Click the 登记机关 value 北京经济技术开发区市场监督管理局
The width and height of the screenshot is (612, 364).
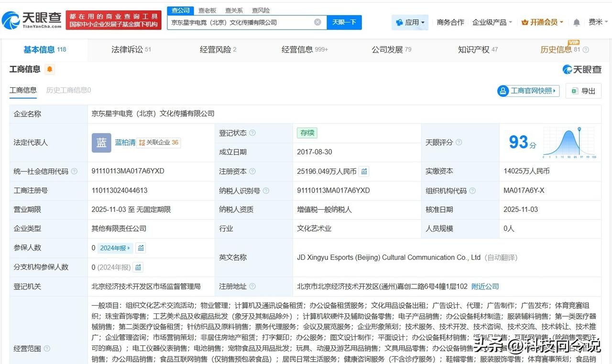(x=146, y=287)
